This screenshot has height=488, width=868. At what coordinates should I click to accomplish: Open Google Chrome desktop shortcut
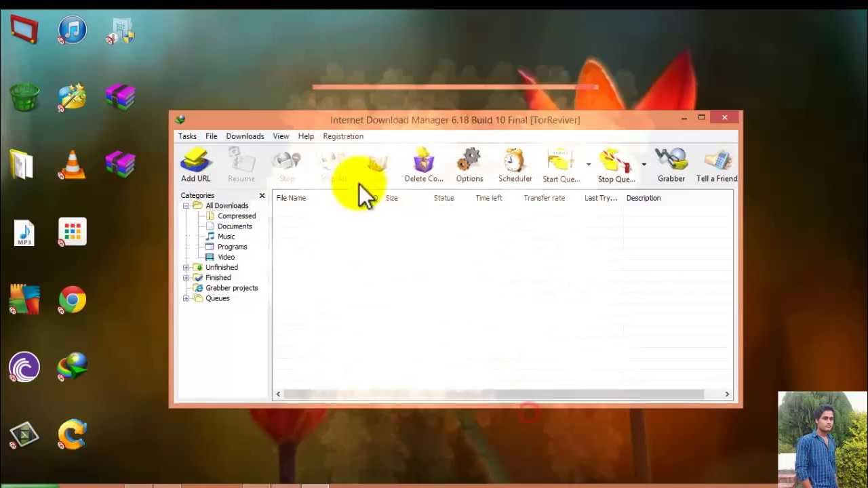tap(72, 300)
